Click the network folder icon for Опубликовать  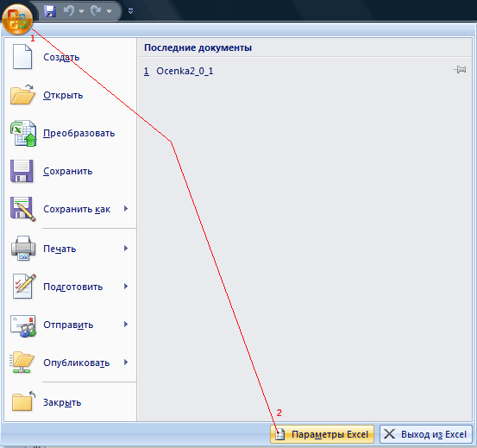pos(22,363)
